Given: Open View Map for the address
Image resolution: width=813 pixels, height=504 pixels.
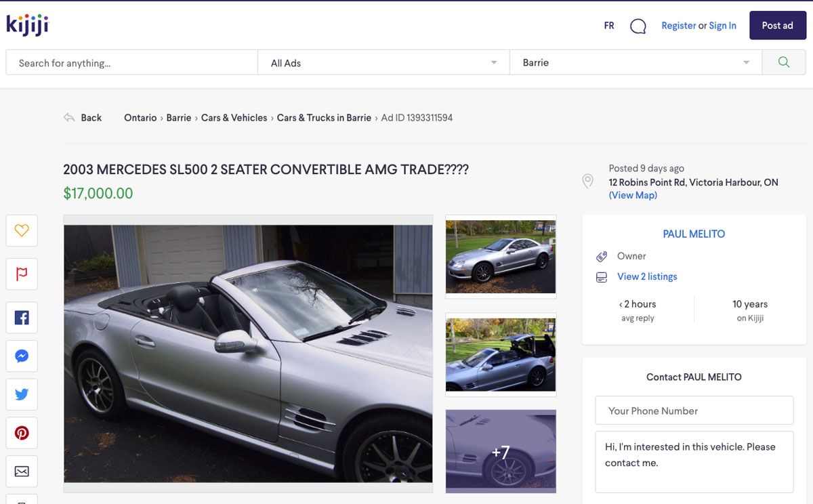Looking at the screenshot, I should pos(631,195).
